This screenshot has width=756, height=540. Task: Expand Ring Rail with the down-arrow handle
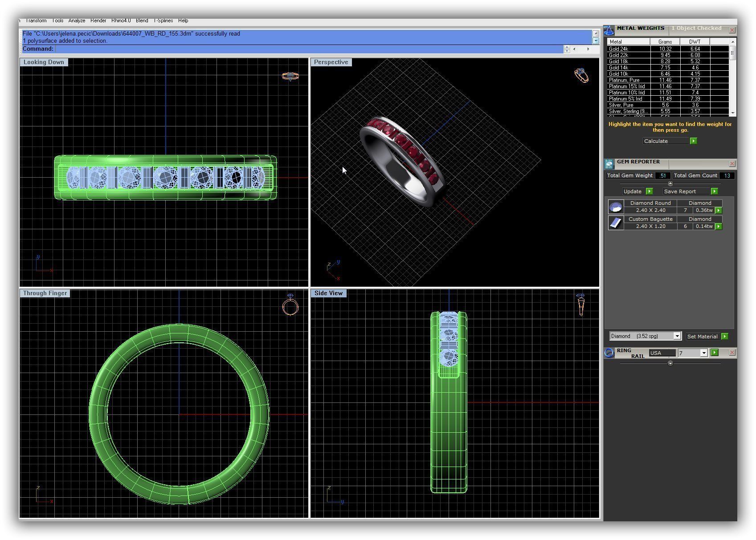point(670,363)
